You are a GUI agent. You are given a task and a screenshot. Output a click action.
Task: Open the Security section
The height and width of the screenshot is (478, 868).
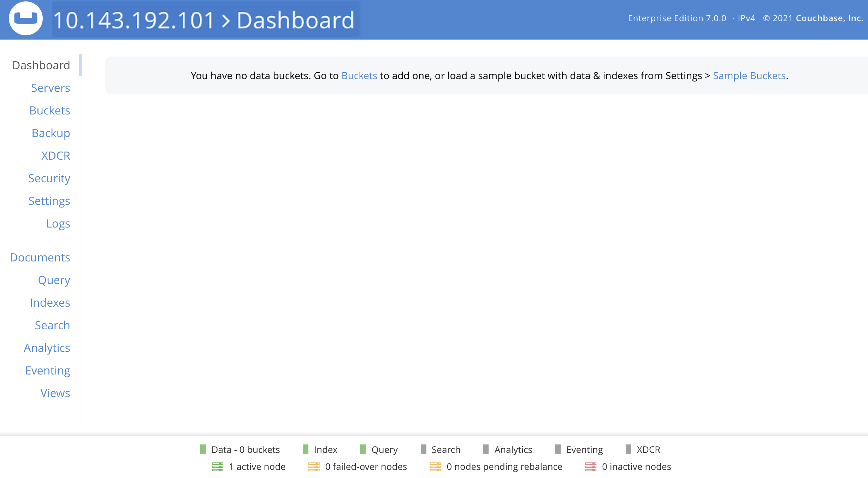pyautogui.click(x=49, y=178)
